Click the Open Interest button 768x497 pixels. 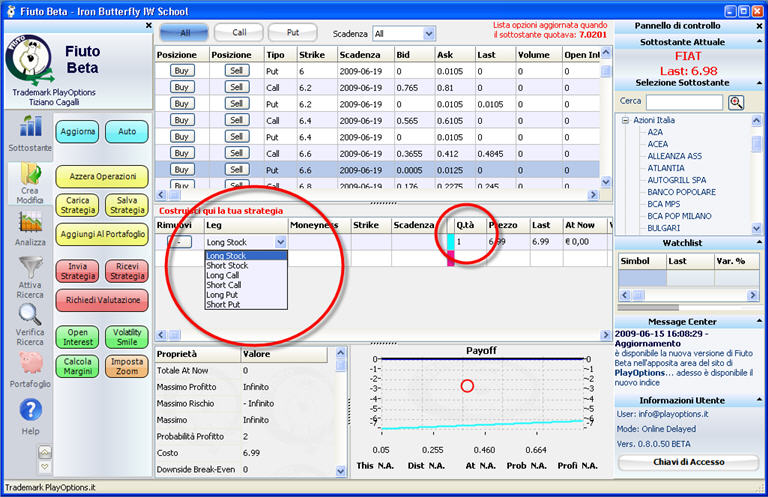pos(77,337)
